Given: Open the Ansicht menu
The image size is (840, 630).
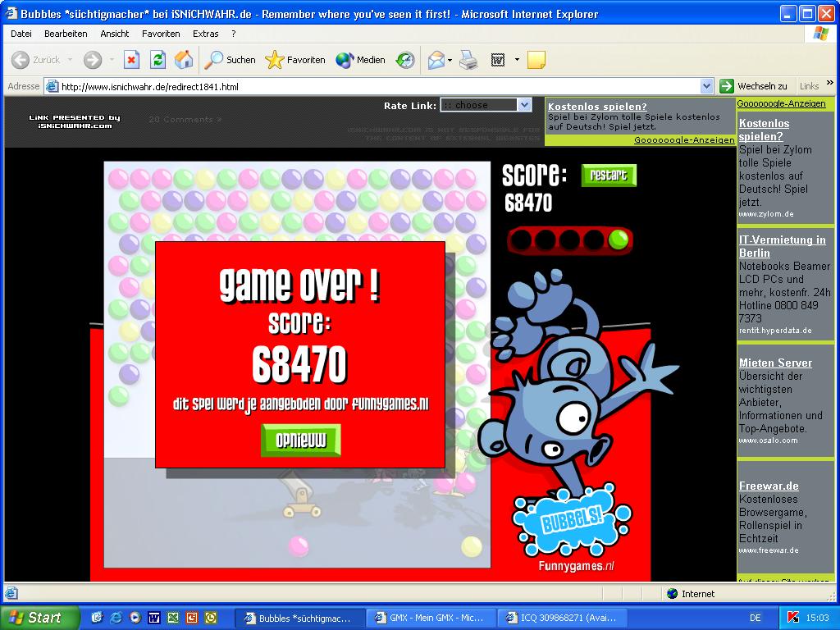Looking at the screenshot, I should pos(115,34).
